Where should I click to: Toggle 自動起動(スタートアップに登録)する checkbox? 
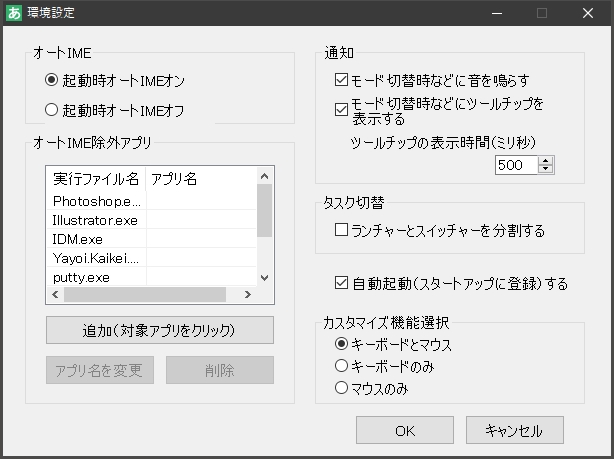click(x=341, y=284)
